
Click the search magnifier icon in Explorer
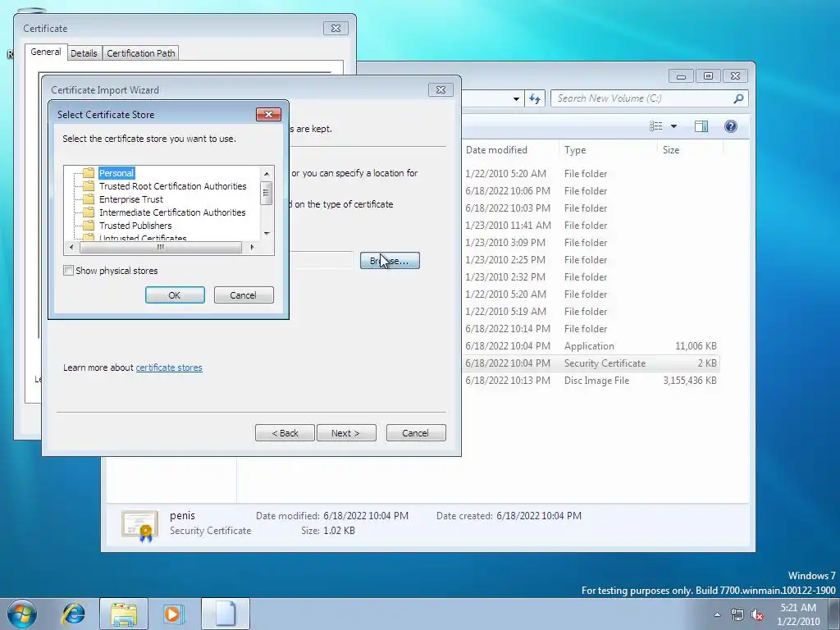click(x=738, y=98)
